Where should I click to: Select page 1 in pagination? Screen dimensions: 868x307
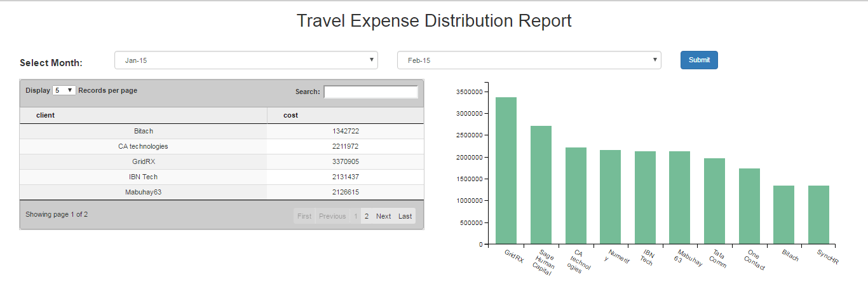[355, 216]
